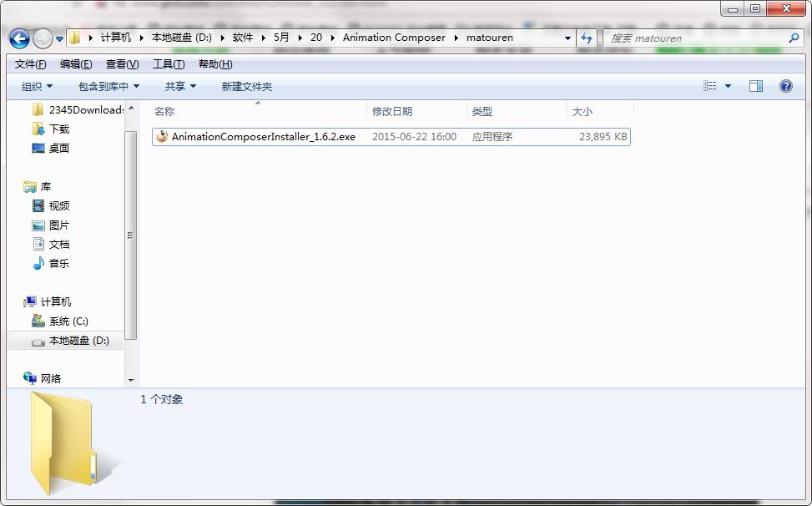Go back with the navigation Back arrow
This screenshot has height=506, width=812.
tap(19, 38)
